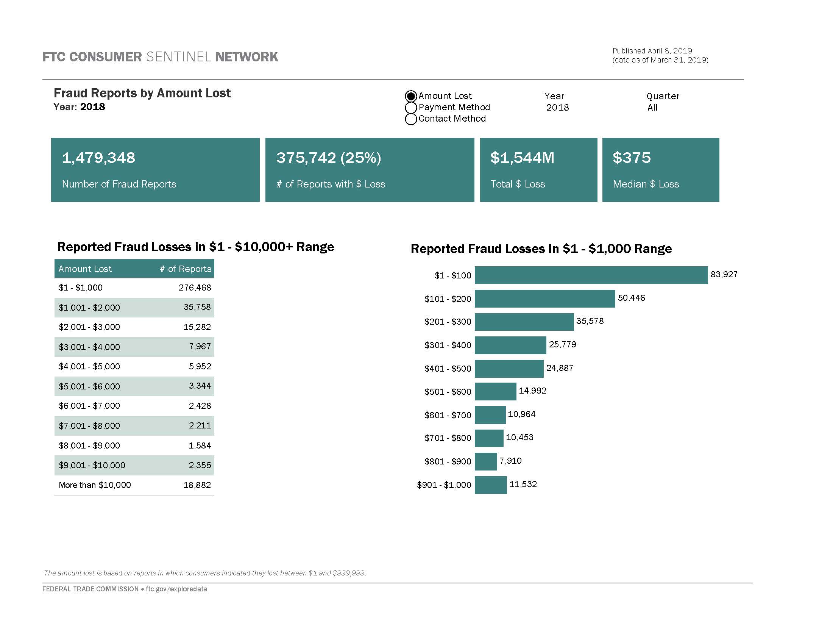Select the Payment Method radio button
Viewport: 833px width, 644px height.
coord(410,108)
